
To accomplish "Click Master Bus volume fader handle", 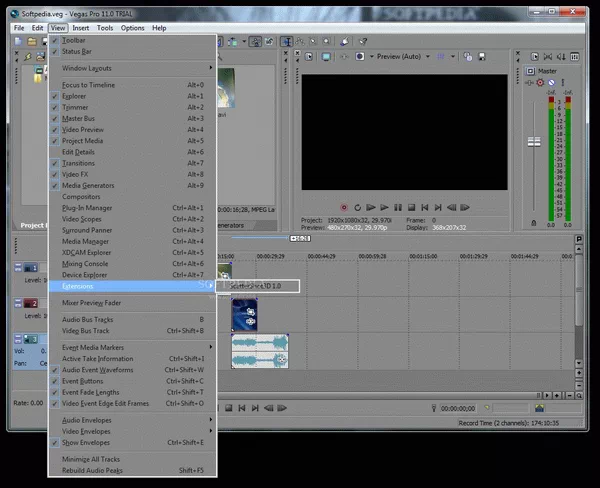I will pyautogui.click(x=534, y=142).
